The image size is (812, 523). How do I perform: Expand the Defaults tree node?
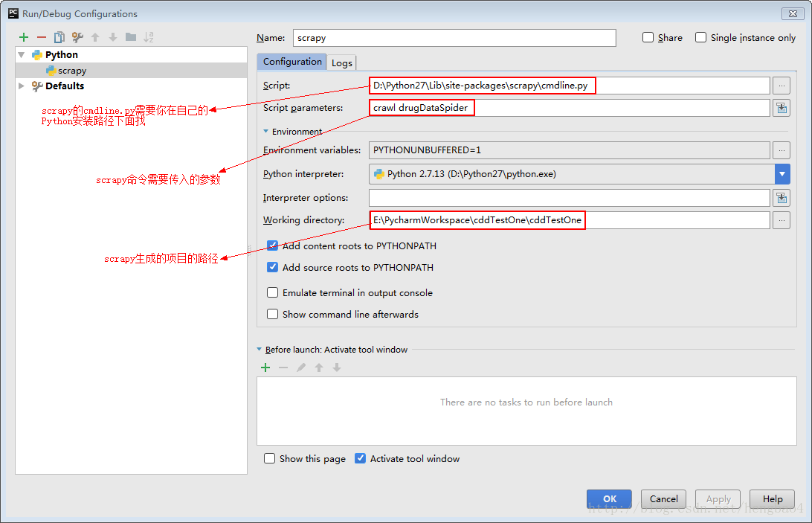22,86
